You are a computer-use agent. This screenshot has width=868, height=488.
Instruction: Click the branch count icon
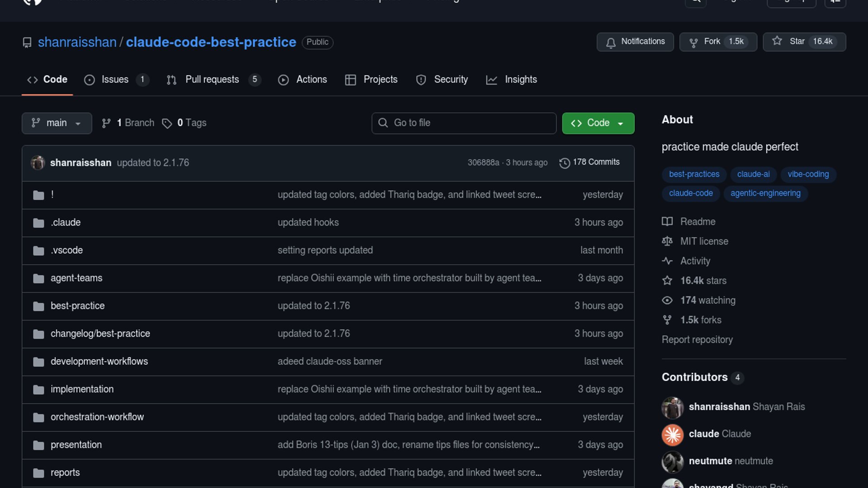pyautogui.click(x=106, y=123)
